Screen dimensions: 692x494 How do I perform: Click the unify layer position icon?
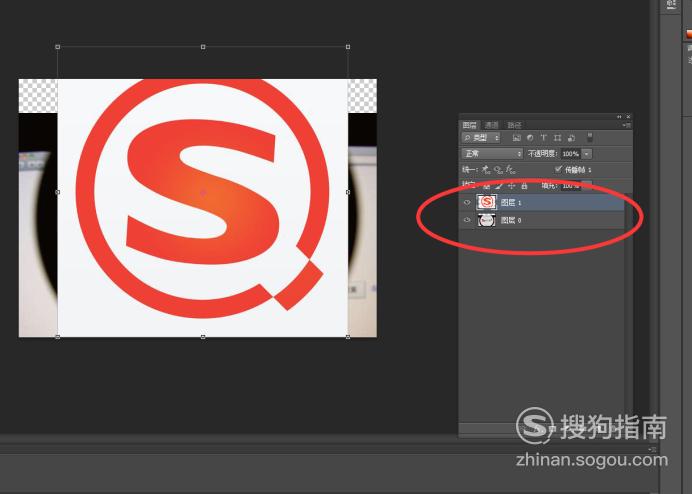[x=486, y=170]
